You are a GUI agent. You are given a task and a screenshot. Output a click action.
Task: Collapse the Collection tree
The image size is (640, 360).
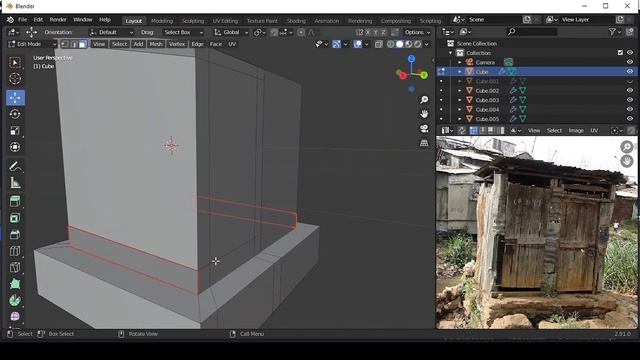pyautogui.click(x=451, y=53)
